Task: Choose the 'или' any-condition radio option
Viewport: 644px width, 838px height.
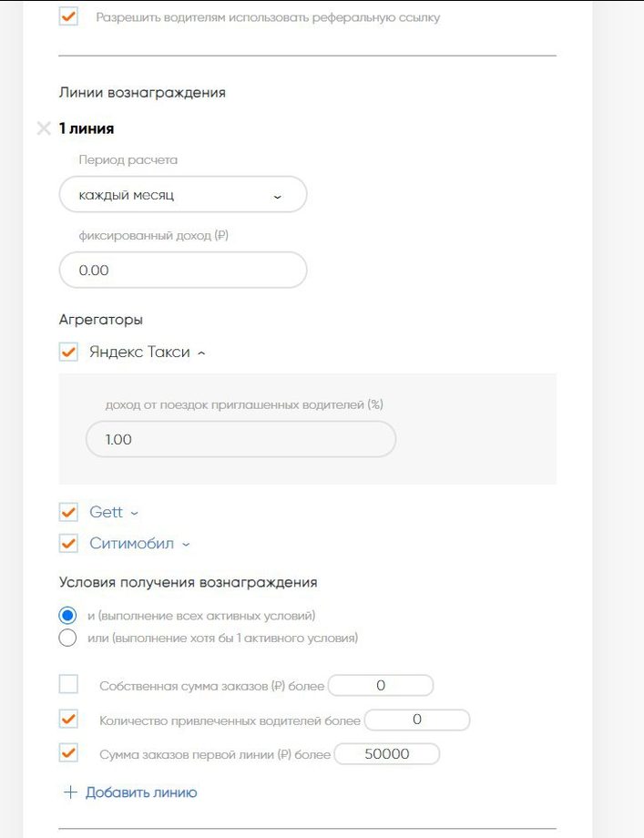Action: (67, 638)
